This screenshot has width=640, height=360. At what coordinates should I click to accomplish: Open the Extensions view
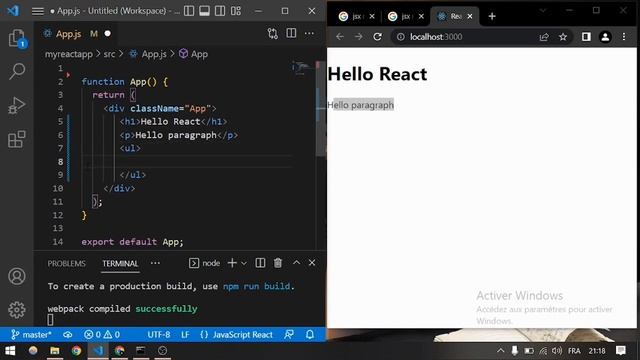(17, 139)
